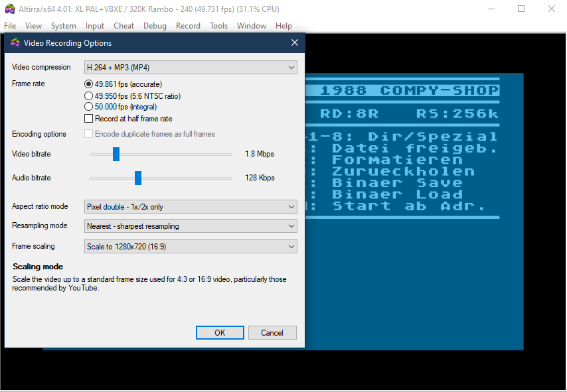Expand the Frame scaling dropdown
The image size is (567, 392).
coord(191,247)
